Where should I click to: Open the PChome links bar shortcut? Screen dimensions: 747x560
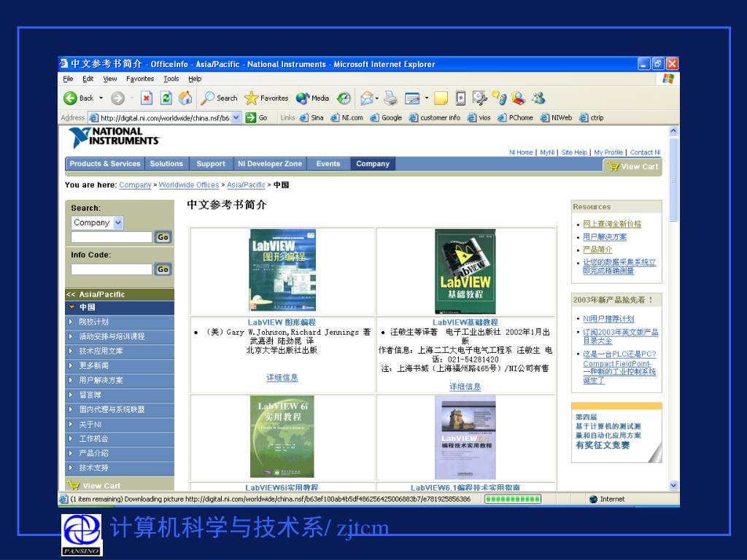point(515,117)
